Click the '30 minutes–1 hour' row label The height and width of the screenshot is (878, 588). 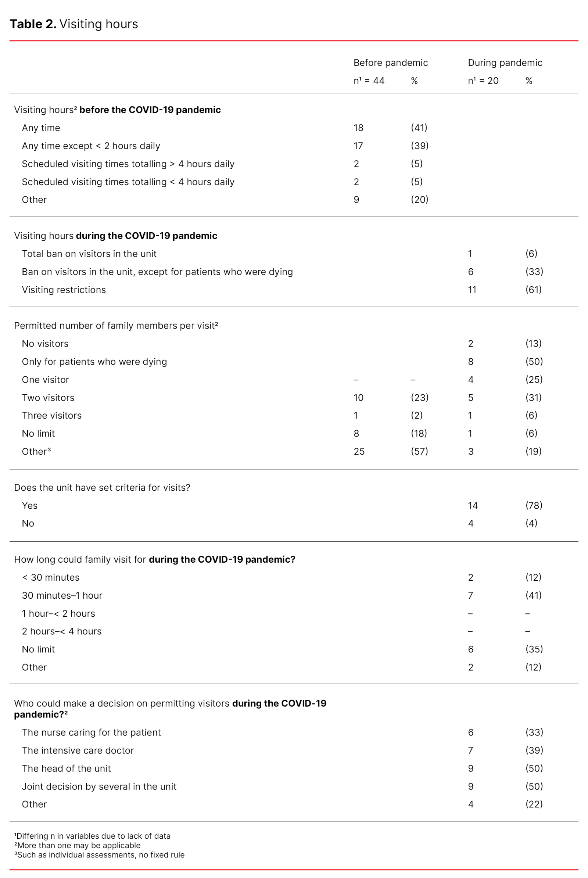tap(62, 596)
